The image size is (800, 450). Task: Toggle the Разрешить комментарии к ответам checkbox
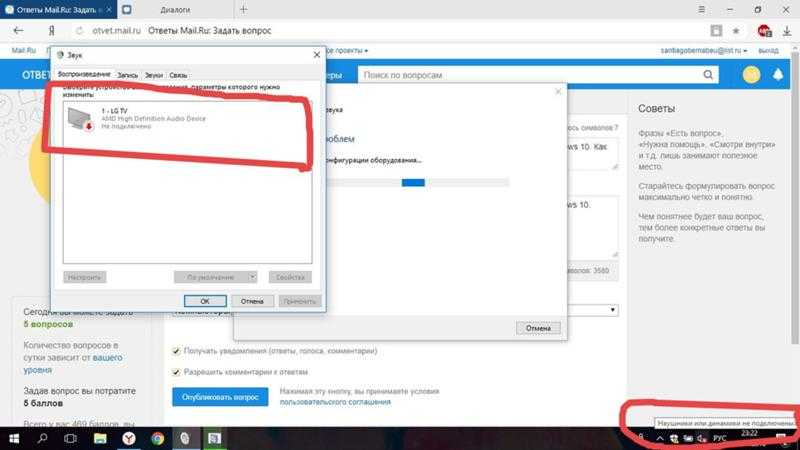click(x=176, y=372)
